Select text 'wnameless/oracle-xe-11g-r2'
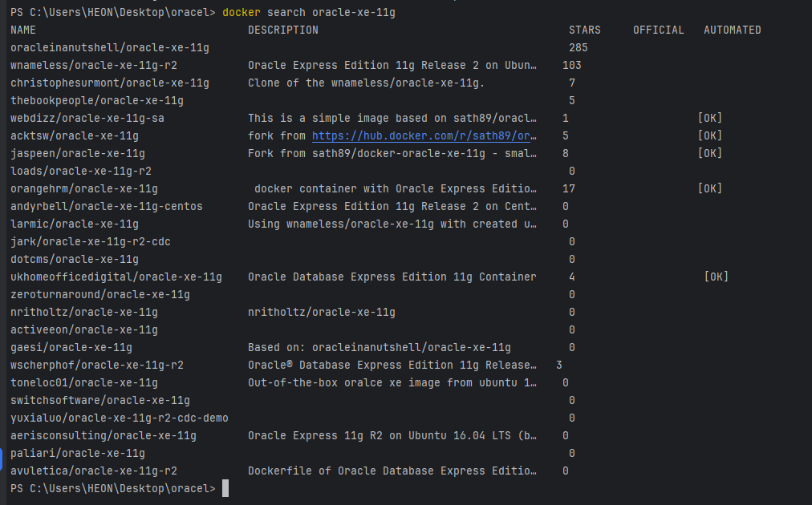This screenshot has width=812, height=505. click(x=94, y=65)
